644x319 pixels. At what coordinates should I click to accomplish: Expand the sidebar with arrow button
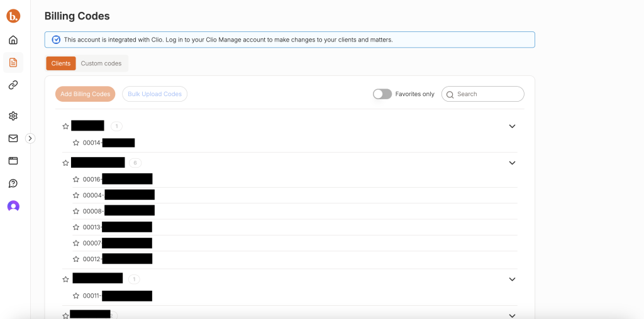(30, 138)
